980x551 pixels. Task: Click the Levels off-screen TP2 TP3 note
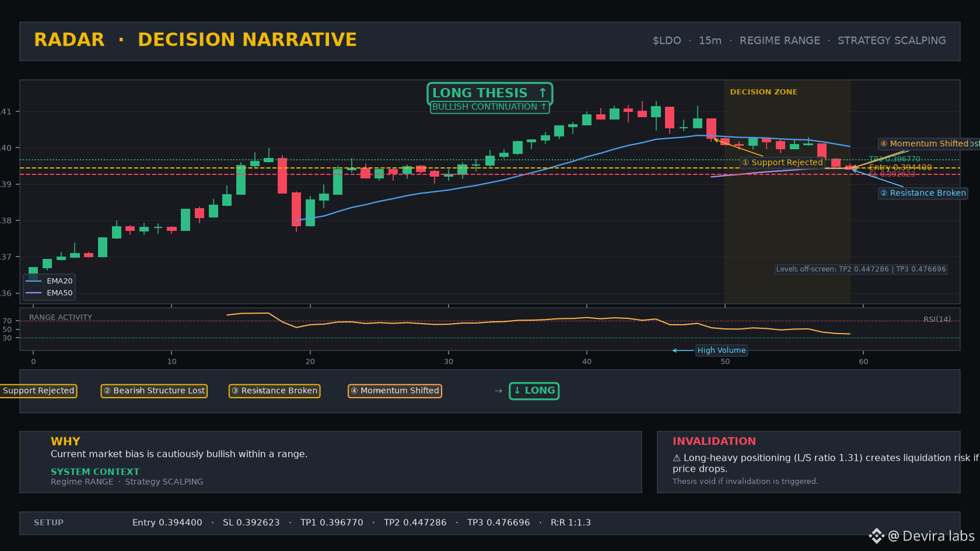coord(861,269)
